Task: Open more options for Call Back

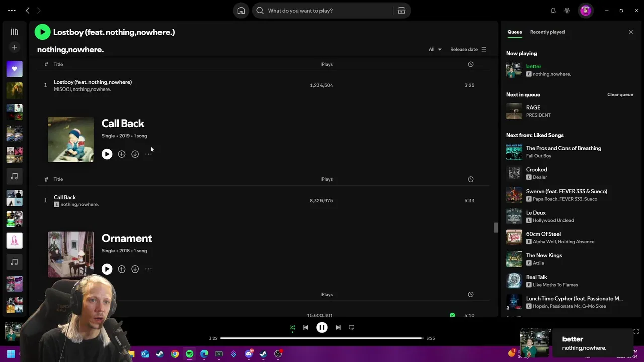Action: pos(148,154)
